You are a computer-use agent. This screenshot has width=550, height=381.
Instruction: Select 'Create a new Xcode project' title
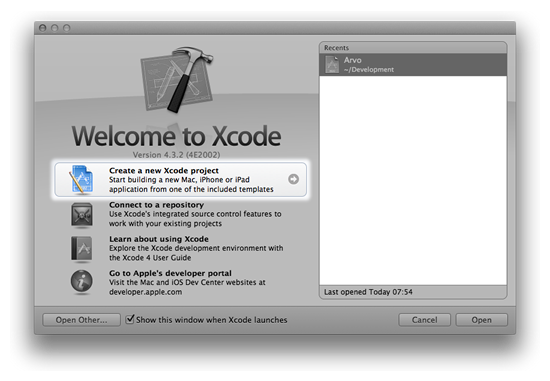pyautogui.click(x=164, y=171)
